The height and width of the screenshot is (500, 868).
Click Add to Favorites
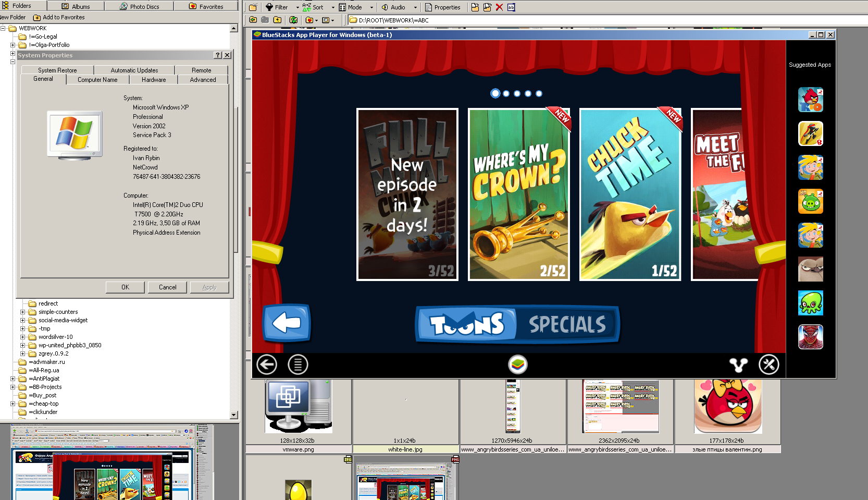[59, 17]
